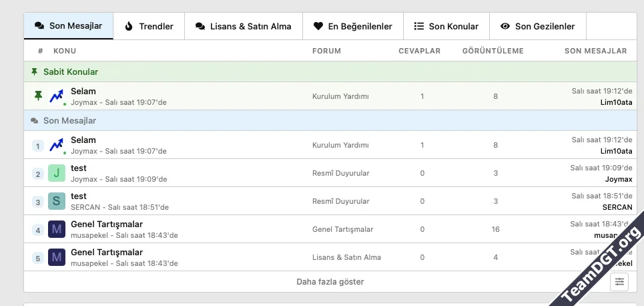Click M avatar in row number 5
This screenshot has width=644, height=306.
(x=57, y=258)
